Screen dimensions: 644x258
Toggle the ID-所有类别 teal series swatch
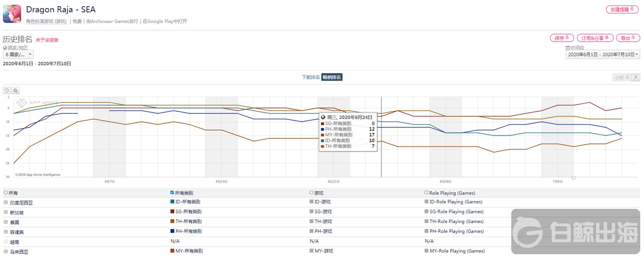coord(172,202)
